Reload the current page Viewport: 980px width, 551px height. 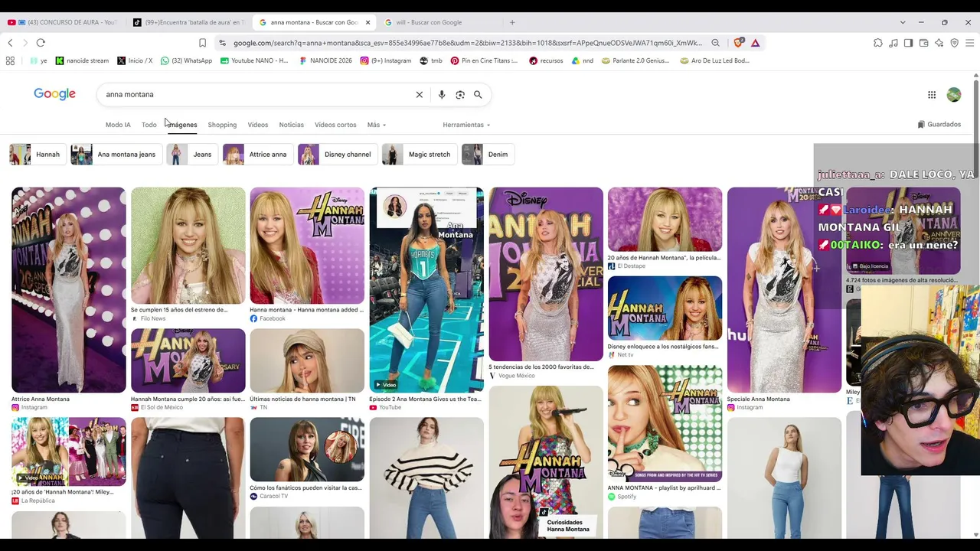pos(41,43)
